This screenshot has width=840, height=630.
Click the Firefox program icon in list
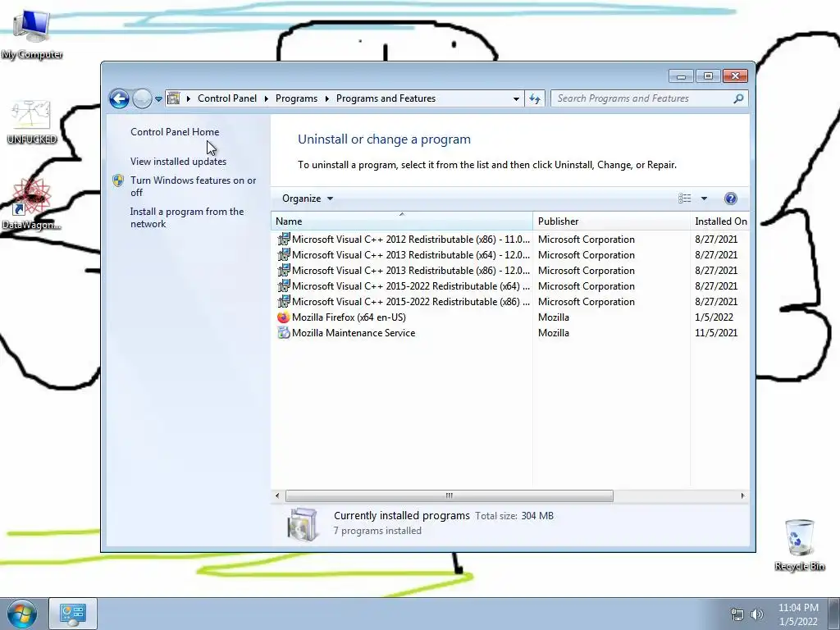283,317
